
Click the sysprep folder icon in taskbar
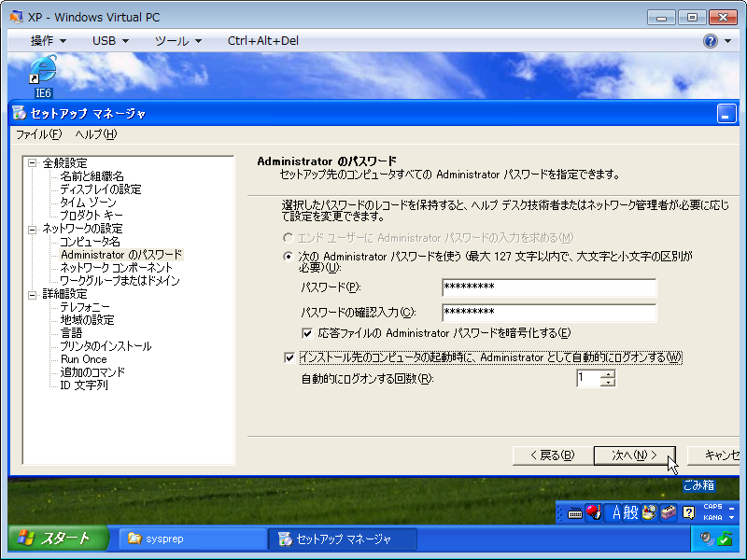134,539
